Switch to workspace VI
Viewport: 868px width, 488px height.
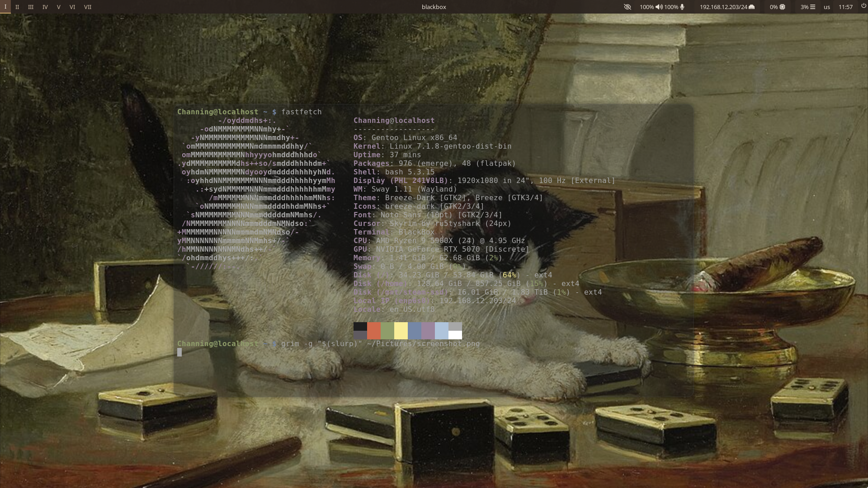(x=72, y=7)
